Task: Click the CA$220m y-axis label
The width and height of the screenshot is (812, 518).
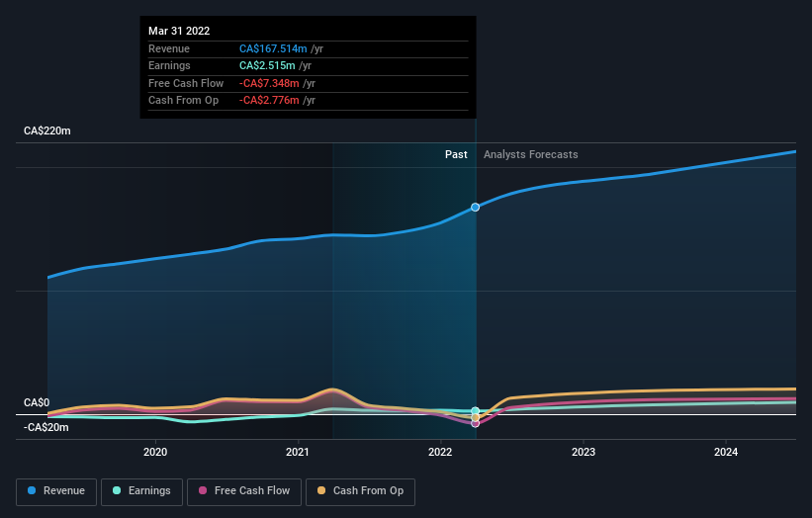Action: tap(47, 130)
